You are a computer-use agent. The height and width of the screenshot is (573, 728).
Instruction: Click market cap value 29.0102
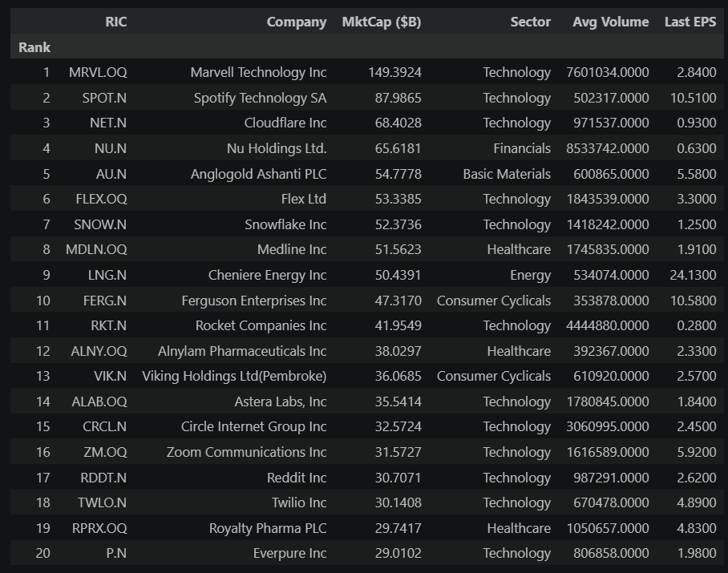398,554
